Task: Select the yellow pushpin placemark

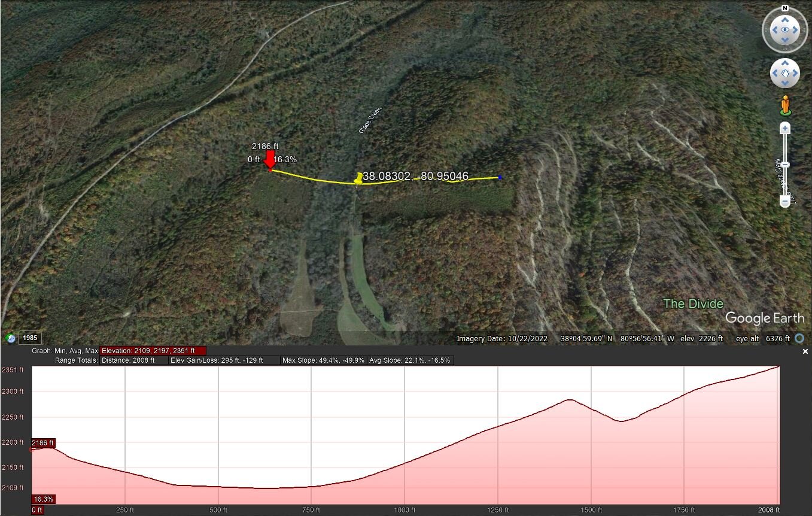Action: 358,178
